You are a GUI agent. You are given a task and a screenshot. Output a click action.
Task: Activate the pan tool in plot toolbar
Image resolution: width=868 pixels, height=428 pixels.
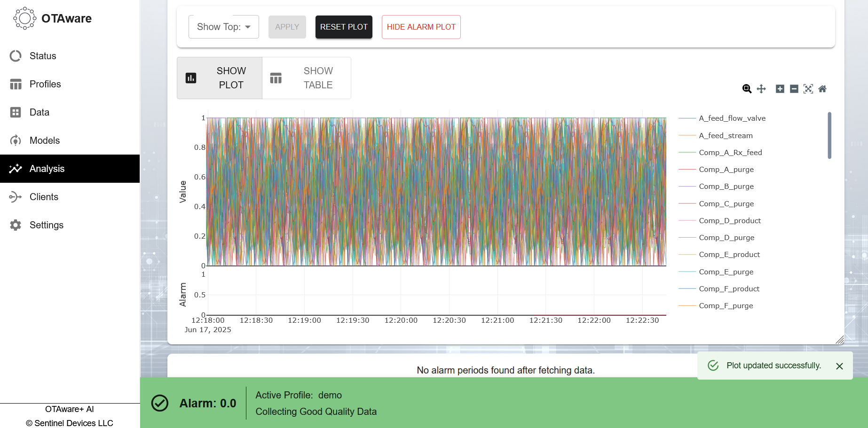761,89
